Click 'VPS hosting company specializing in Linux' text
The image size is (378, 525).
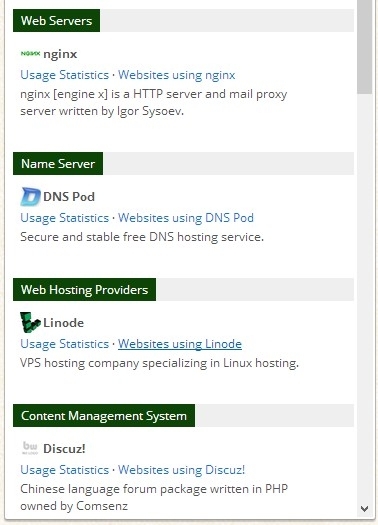pos(159,363)
